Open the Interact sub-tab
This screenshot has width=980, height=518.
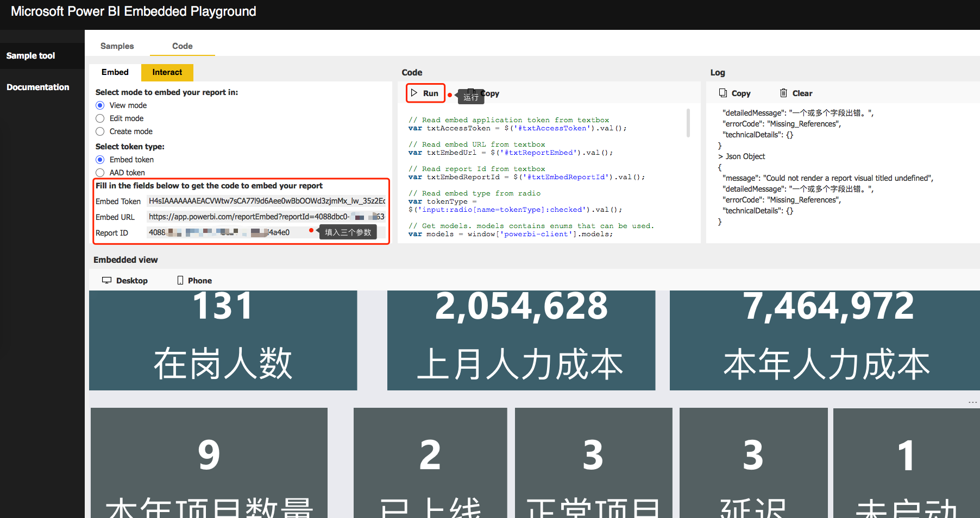tap(167, 72)
